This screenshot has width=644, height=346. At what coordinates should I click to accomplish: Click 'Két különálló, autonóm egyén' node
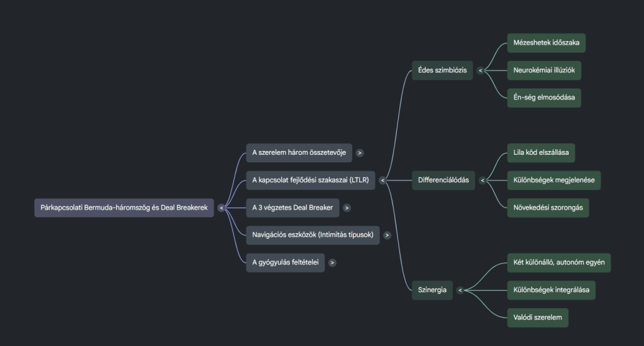point(558,262)
